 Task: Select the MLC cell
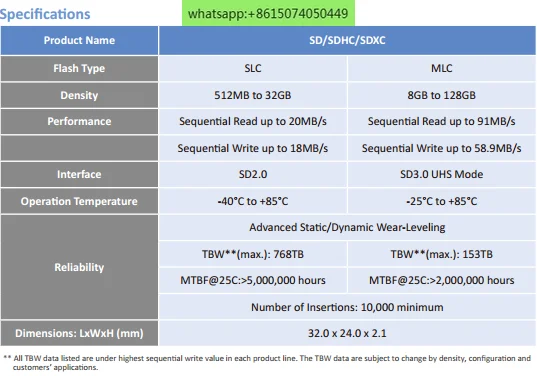point(441,68)
